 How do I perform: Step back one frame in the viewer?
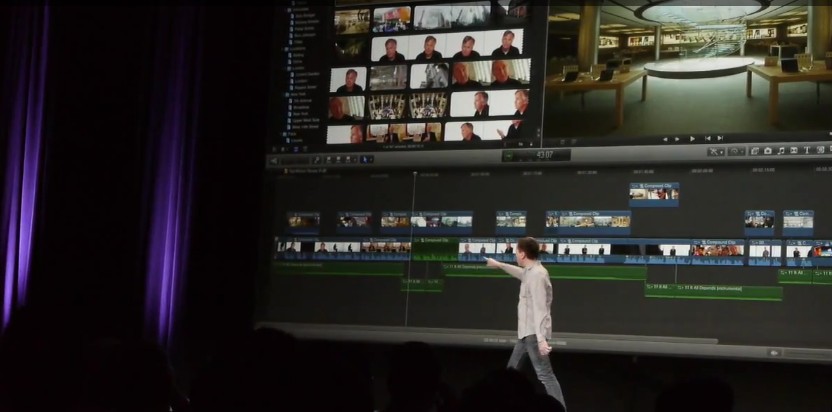[x=665, y=139]
